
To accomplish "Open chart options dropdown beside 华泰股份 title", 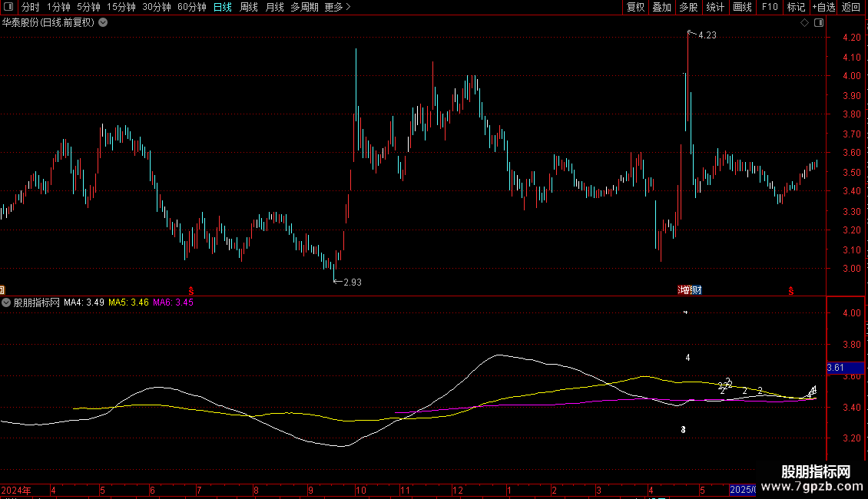I will tap(103, 23).
